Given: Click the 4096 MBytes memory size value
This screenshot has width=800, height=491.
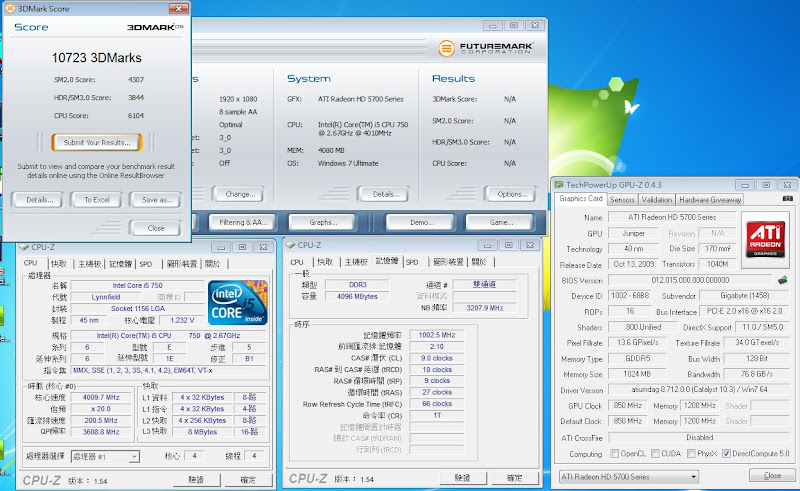Looking at the screenshot, I should pyautogui.click(x=357, y=297).
